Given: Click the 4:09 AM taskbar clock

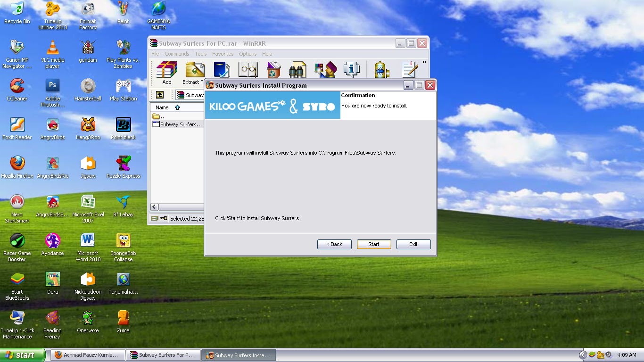Looking at the screenshot, I should [627, 355].
